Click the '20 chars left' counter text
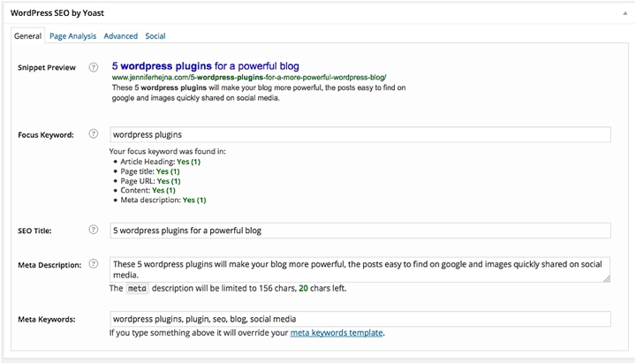 coord(322,288)
